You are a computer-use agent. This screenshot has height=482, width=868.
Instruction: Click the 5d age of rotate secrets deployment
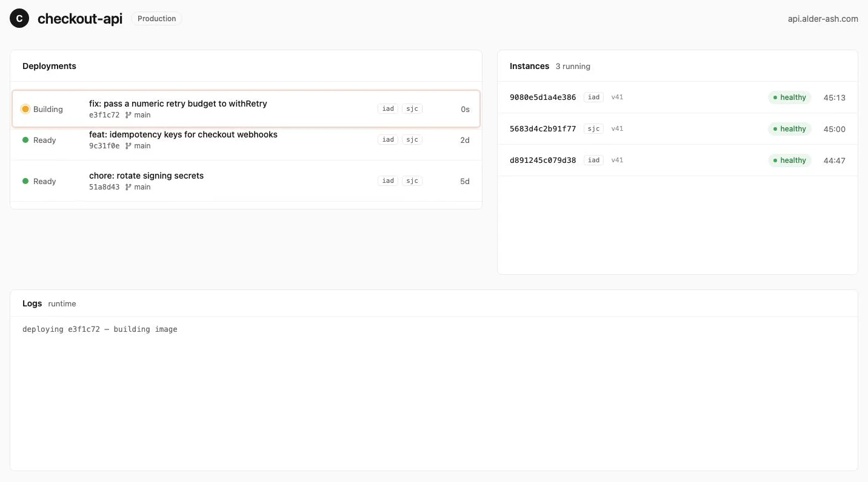click(x=465, y=181)
